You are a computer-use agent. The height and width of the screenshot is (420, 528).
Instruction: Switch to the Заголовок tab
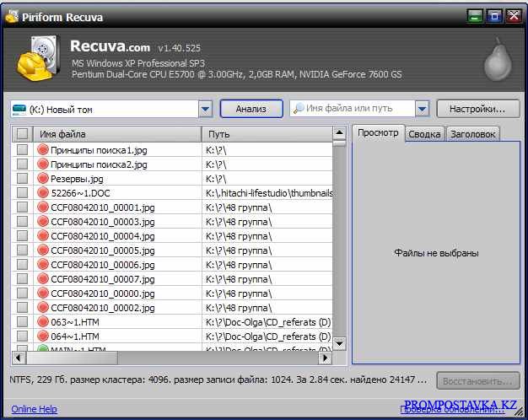(x=473, y=134)
